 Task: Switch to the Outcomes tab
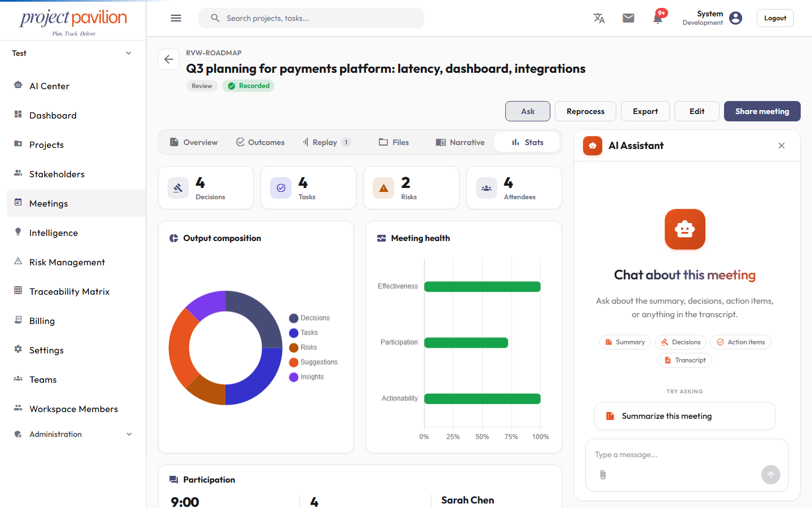point(261,142)
